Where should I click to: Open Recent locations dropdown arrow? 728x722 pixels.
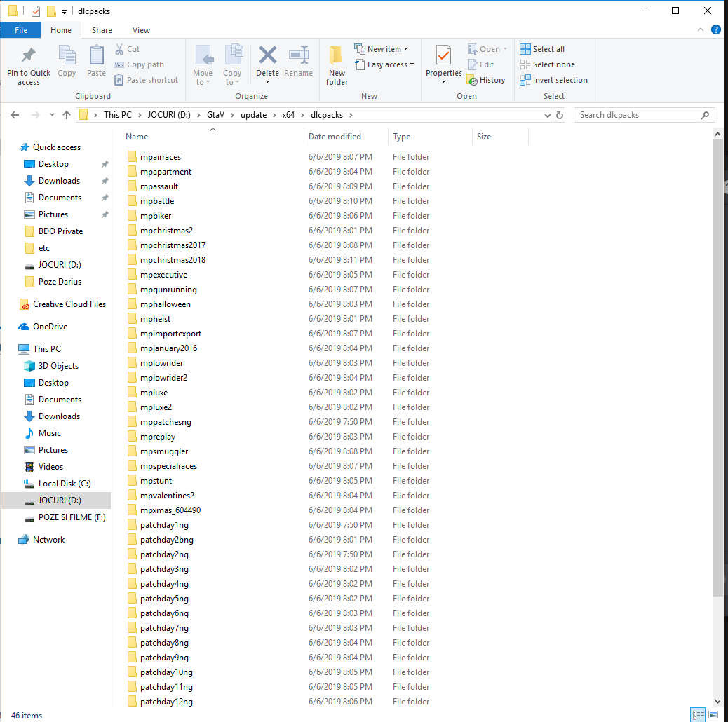(52, 115)
